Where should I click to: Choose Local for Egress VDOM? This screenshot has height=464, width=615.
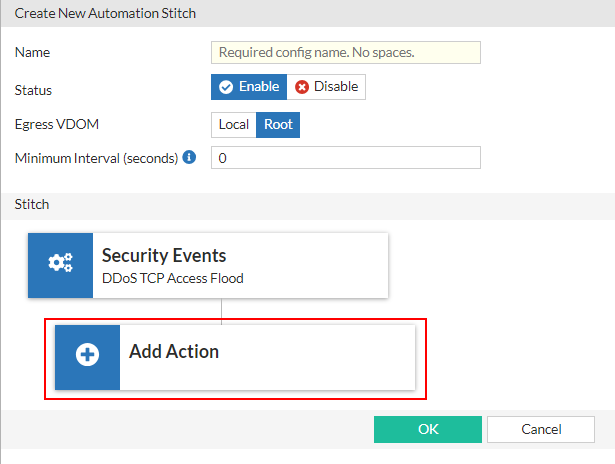click(234, 125)
